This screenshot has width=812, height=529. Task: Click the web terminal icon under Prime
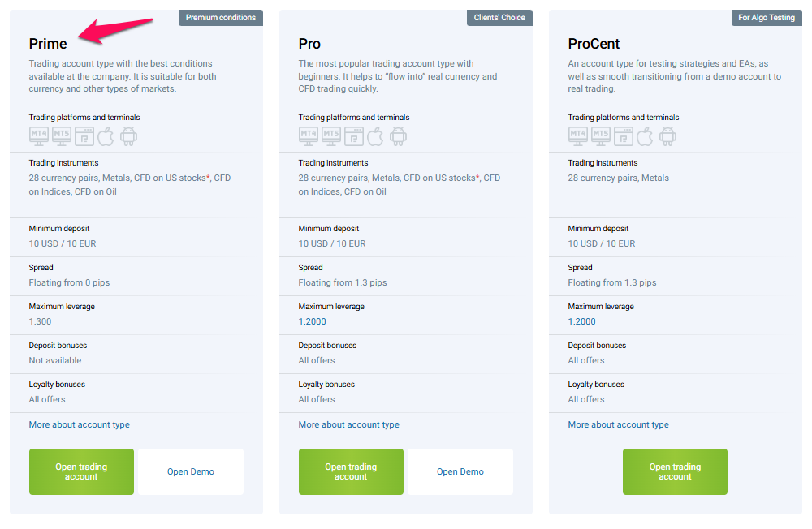[84, 136]
